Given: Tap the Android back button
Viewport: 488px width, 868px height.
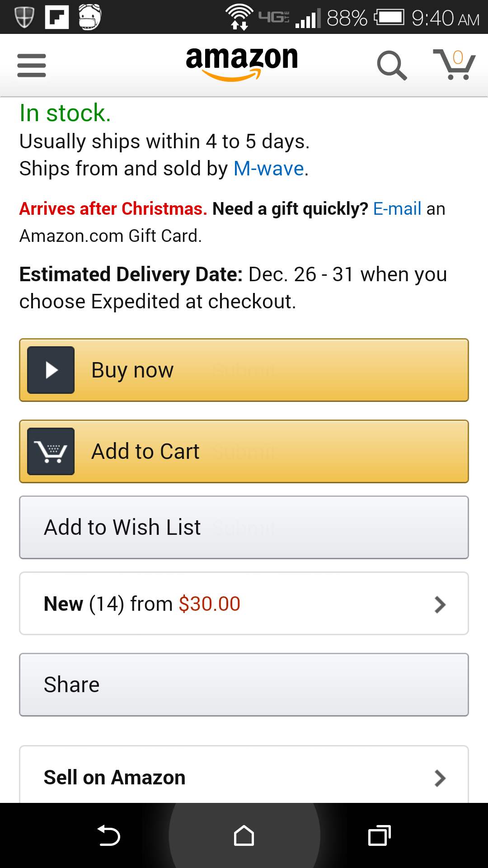Looking at the screenshot, I should (x=108, y=835).
